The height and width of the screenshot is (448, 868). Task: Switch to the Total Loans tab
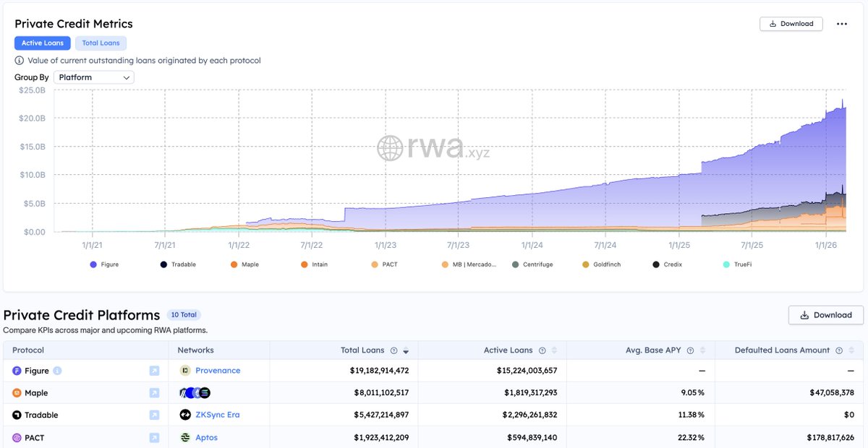pyautogui.click(x=101, y=43)
